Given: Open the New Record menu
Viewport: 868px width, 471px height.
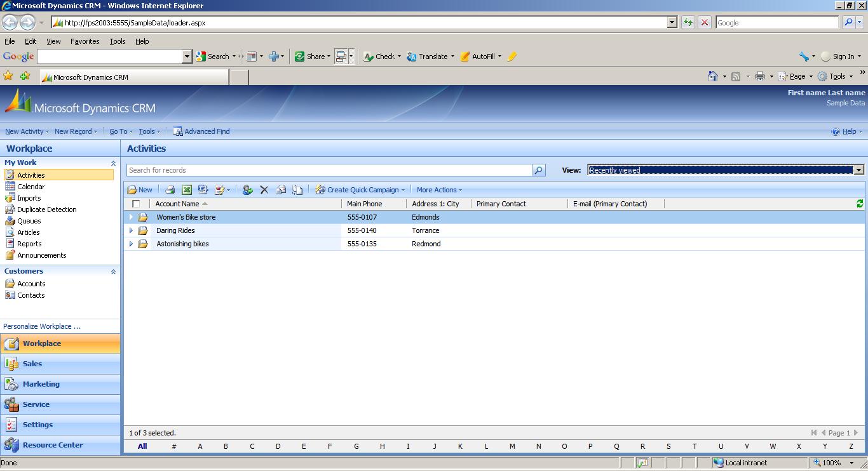Looking at the screenshot, I should tap(76, 131).
